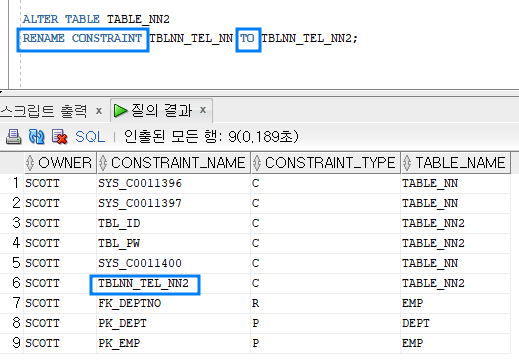
Task: Click EMP table name in PK_EMP row
Action: 456,343
